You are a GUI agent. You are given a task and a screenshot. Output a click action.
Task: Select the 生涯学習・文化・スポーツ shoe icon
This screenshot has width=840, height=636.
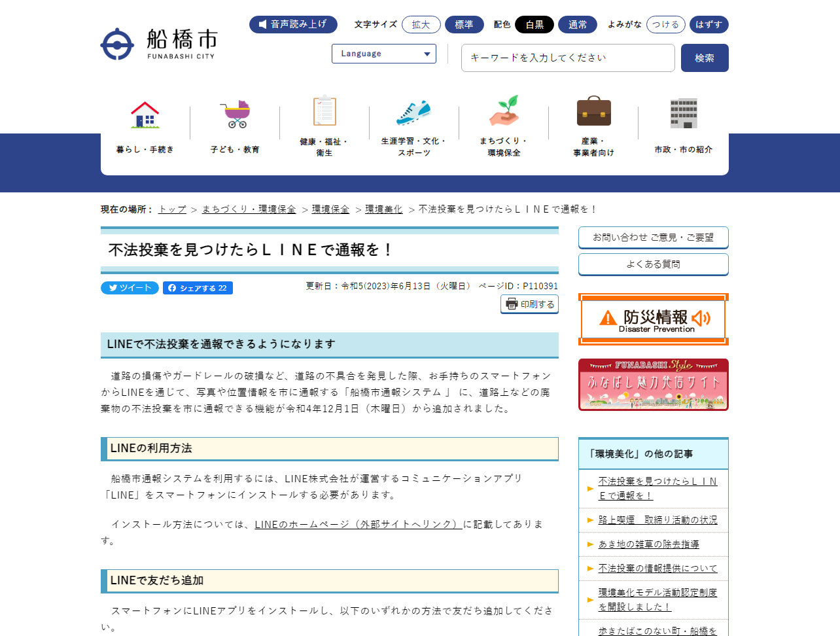tap(414, 113)
